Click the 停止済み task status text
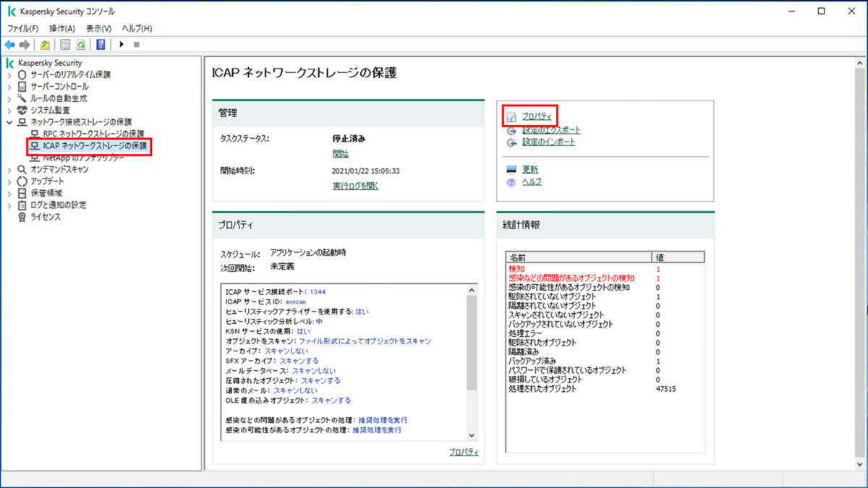The width and height of the screenshot is (868, 488). (x=347, y=138)
